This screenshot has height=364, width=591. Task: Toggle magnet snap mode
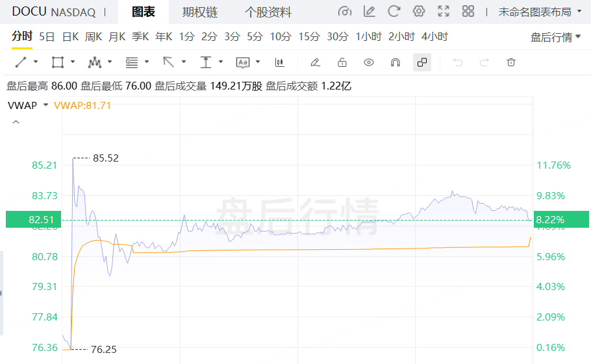click(x=395, y=62)
